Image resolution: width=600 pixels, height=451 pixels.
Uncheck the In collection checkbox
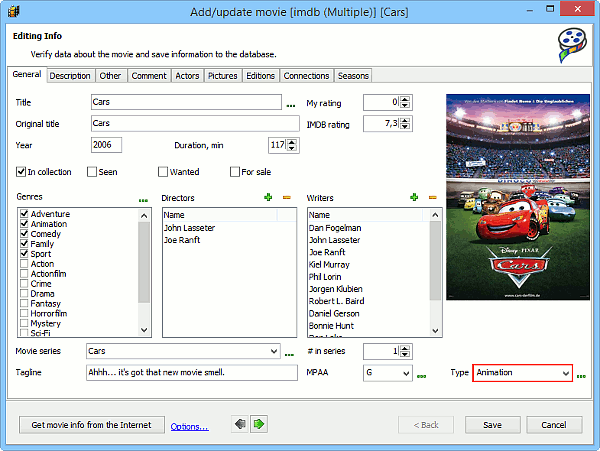[x=21, y=172]
